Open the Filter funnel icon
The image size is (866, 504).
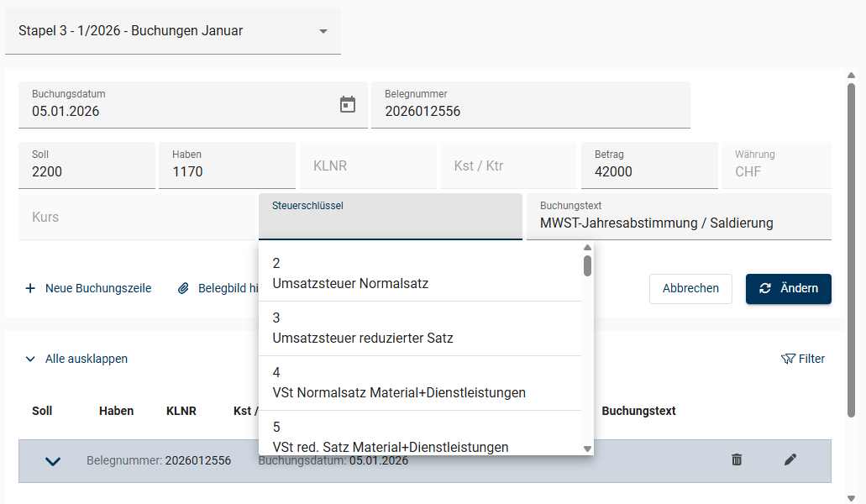click(x=787, y=359)
